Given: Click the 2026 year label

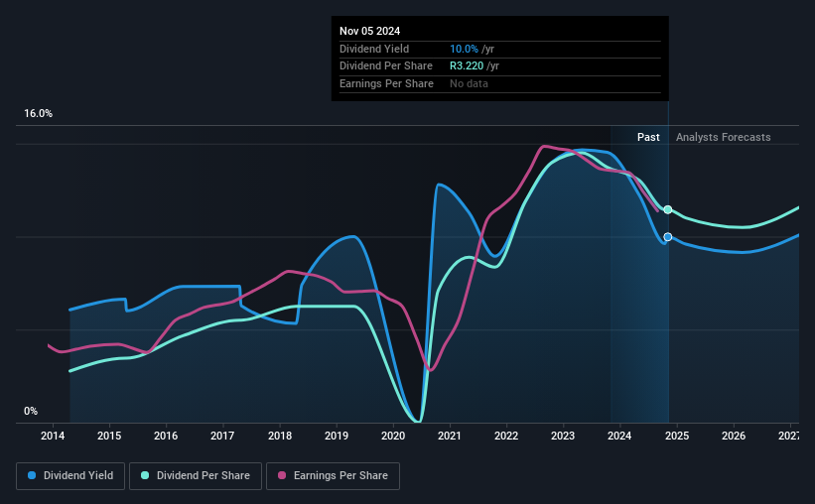Looking at the screenshot, I should (734, 436).
